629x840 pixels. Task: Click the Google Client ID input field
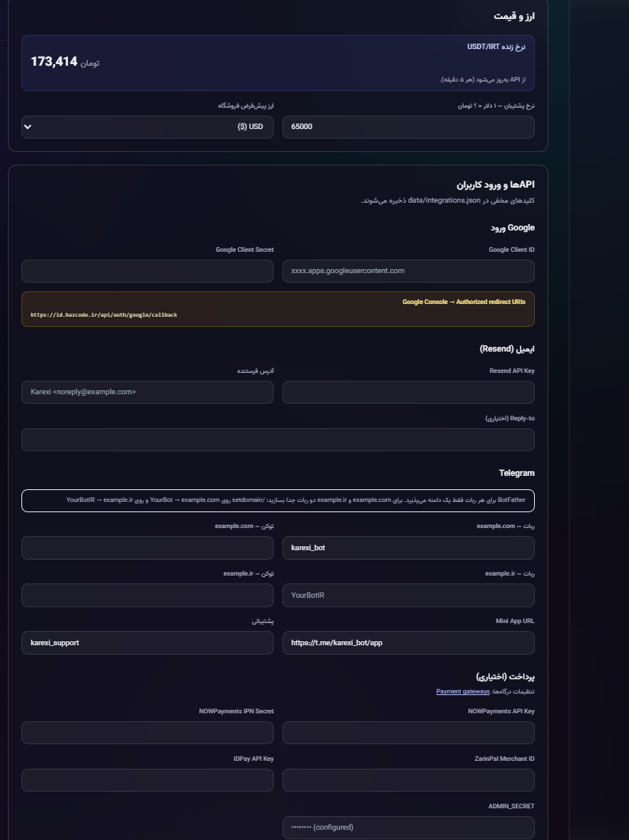(x=408, y=271)
